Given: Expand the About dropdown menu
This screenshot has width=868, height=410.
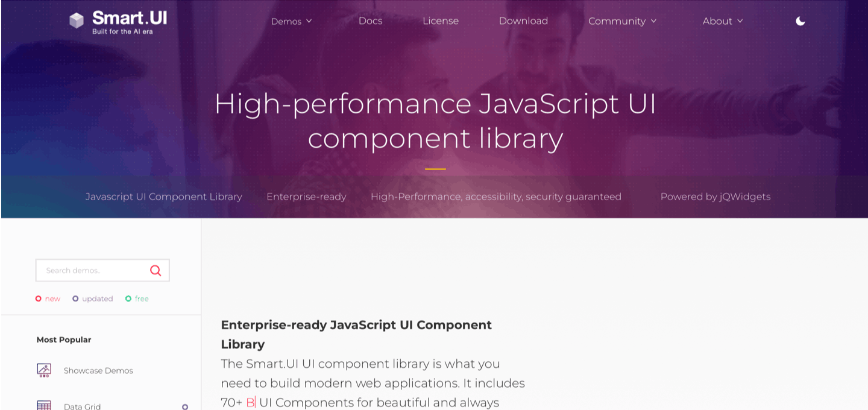Looking at the screenshot, I should coord(723,21).
